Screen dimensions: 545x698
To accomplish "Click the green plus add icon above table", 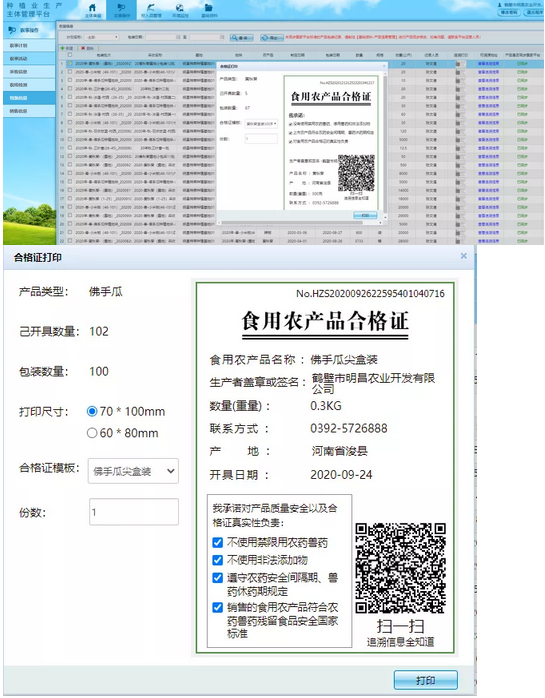I will (63, 48).
